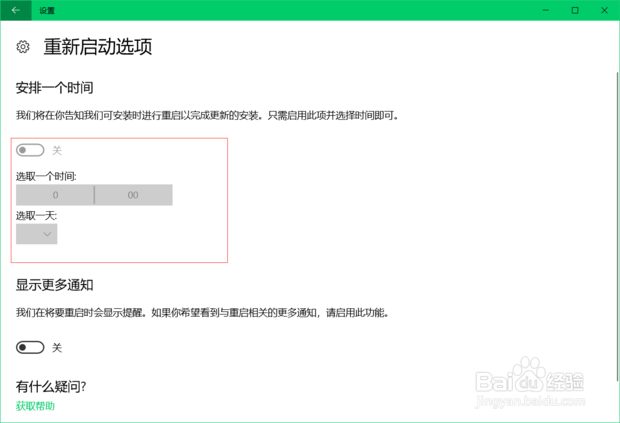The width and height of the screenshot is (620, 423).
Task: Toggle the 安排一个时间 schedule switch
Action: click(x=30, y=150)
